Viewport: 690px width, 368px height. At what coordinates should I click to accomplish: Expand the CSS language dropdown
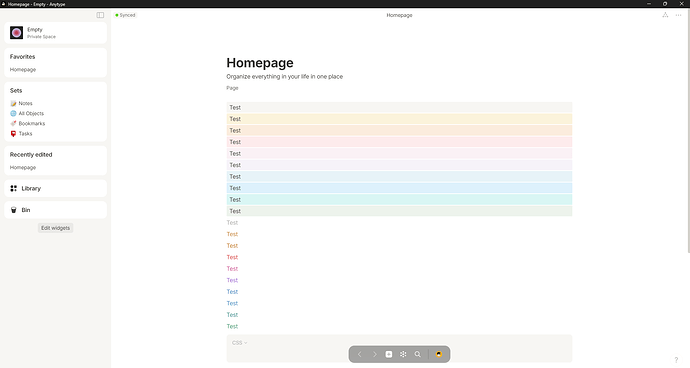coord(239,343)
